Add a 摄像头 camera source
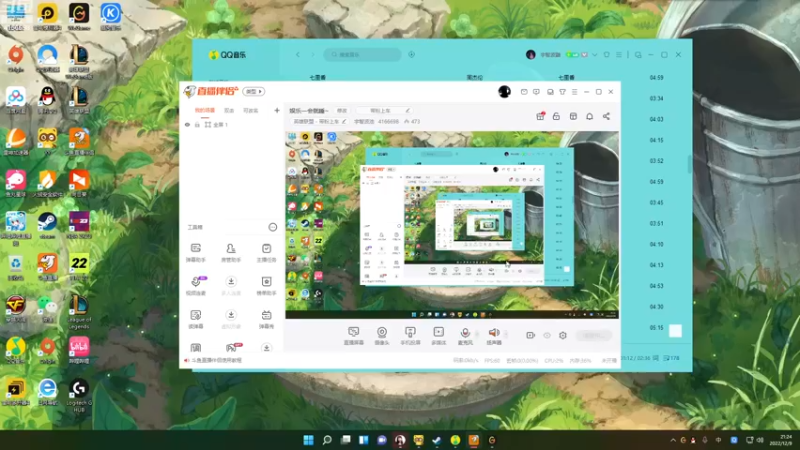800x450 pixels. (x=382, y=336)
